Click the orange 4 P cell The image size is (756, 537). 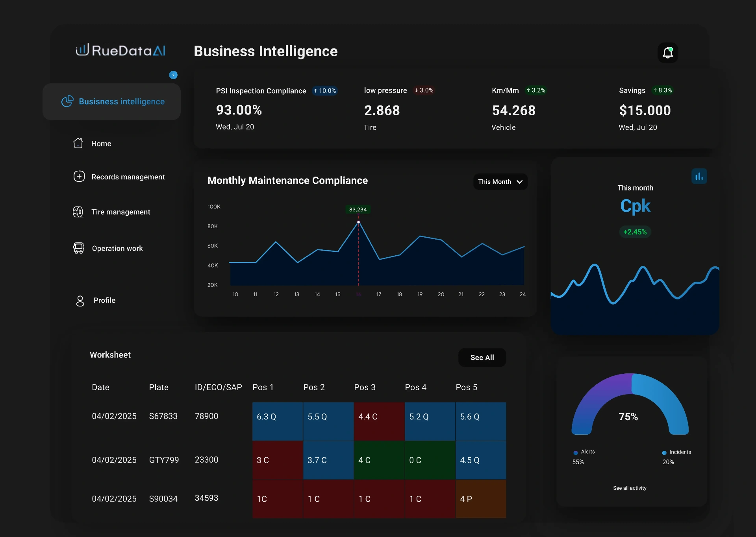point(480,499)
